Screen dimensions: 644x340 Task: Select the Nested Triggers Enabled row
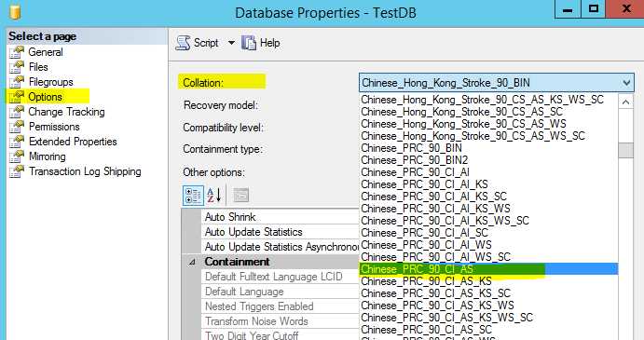(x=281, y=306)
